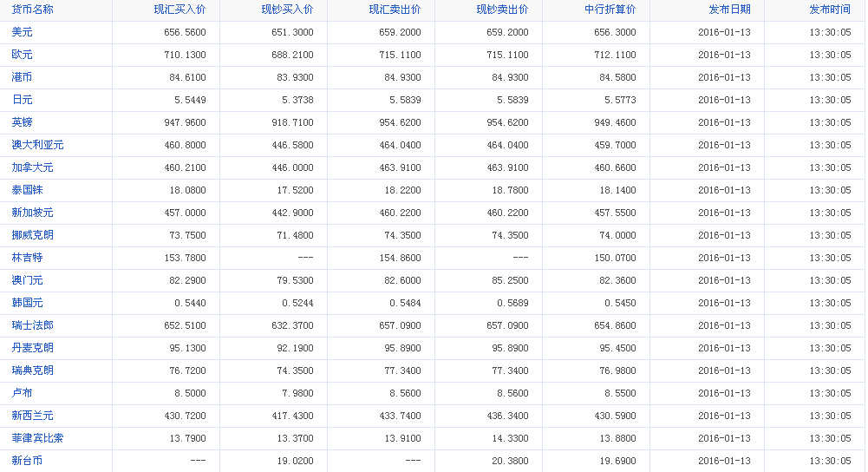Open the 林吉特 link

[x=27, y=258]
